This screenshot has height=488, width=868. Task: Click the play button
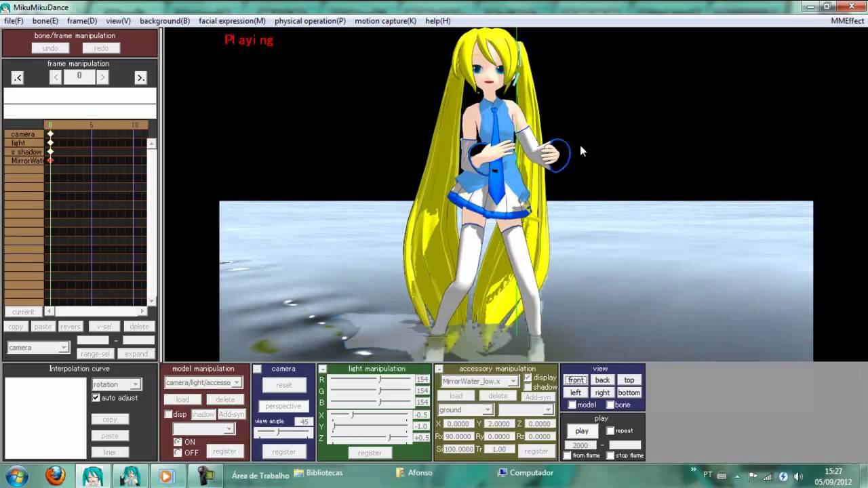coord(582,431)
